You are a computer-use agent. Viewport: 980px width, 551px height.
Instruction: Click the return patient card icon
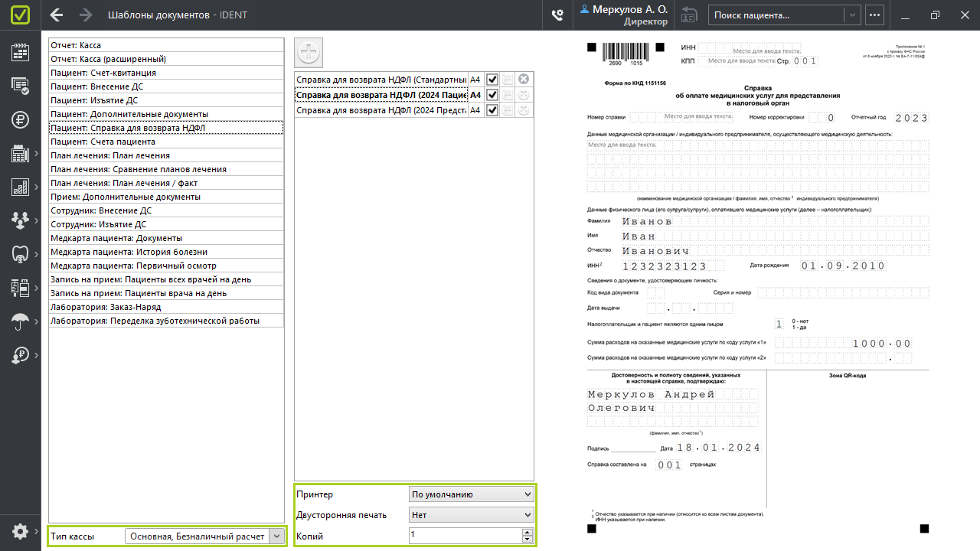[689, 15]
